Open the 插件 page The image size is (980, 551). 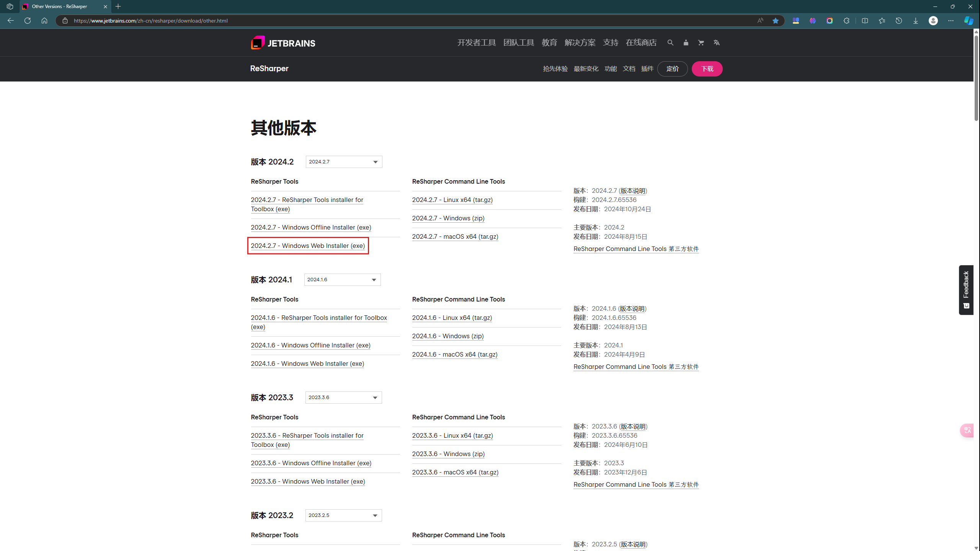[647, 69]
